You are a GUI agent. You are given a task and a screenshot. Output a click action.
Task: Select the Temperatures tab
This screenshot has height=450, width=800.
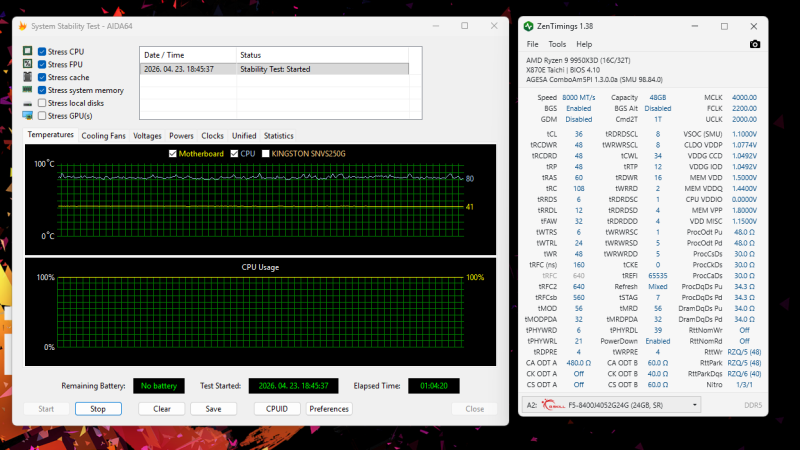[51, 135]
